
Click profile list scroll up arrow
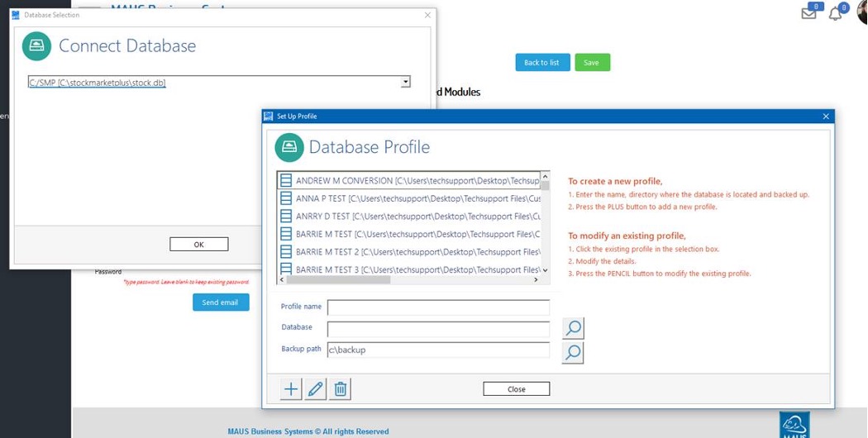tap(546, 176)
